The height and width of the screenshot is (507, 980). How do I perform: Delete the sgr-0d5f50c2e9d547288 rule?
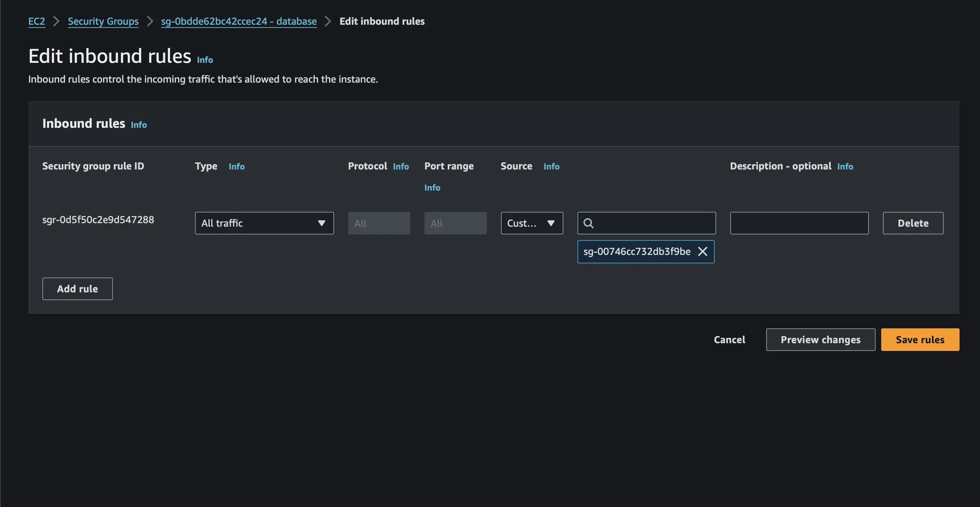[913, 223]
